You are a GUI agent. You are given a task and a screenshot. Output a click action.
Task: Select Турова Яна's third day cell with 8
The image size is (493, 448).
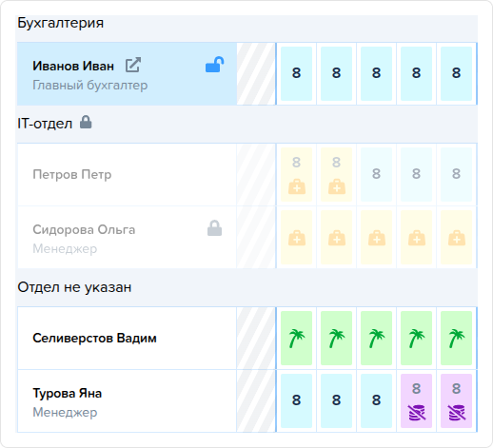[x=376, y=400]
